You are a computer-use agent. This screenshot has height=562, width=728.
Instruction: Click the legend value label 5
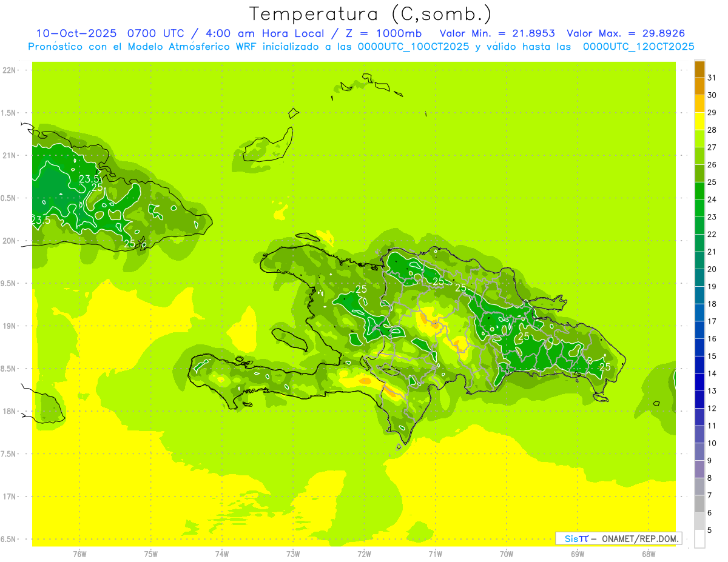pyautogui.click(x=709, y=530)
